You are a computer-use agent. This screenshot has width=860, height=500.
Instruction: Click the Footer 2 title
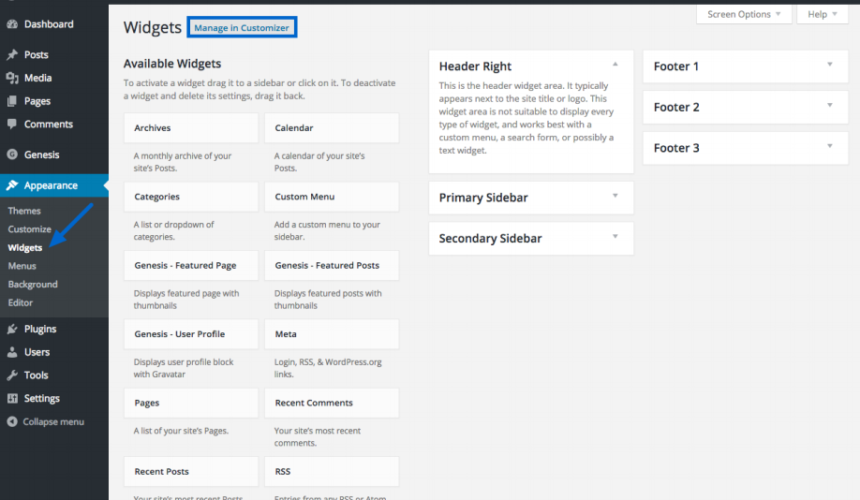click(x=676, y=107)
